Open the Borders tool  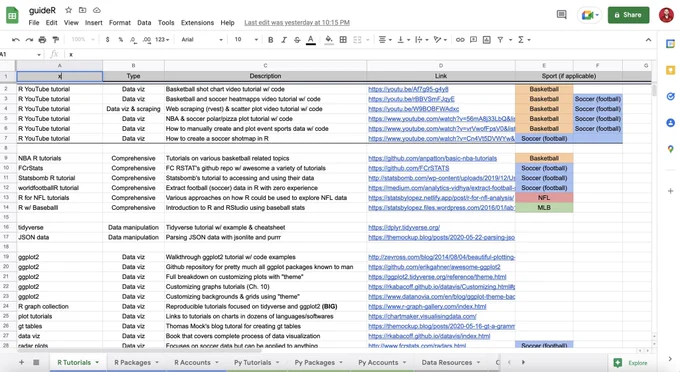(x=343, y=40)
